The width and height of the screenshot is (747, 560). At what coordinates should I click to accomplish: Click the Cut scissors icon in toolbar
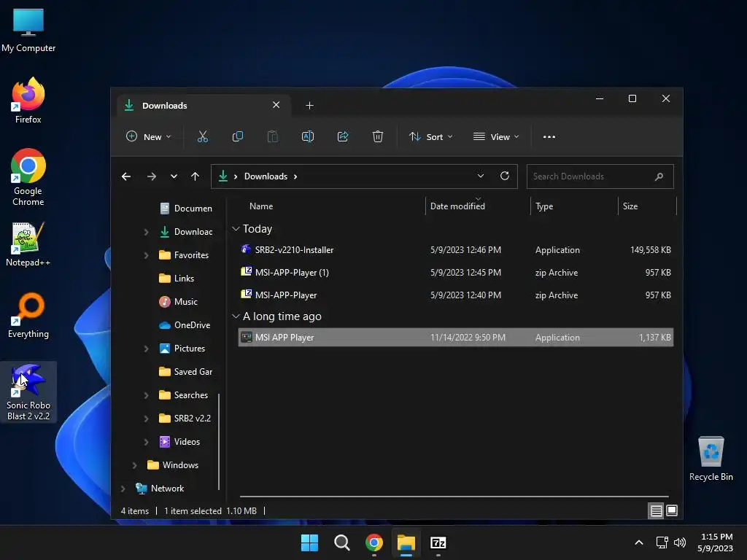pyautogui.click(x=203, y=136)
